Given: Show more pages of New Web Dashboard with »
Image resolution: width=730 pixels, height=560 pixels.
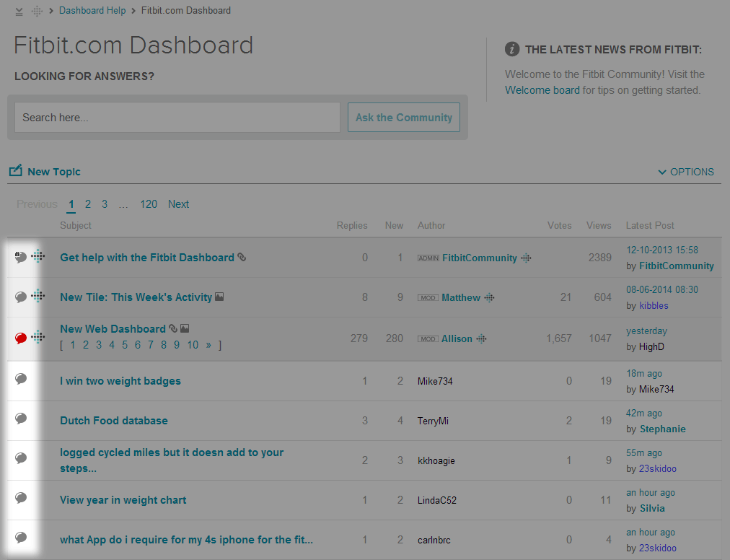Looking at the screenshot, I should (208, 345).
